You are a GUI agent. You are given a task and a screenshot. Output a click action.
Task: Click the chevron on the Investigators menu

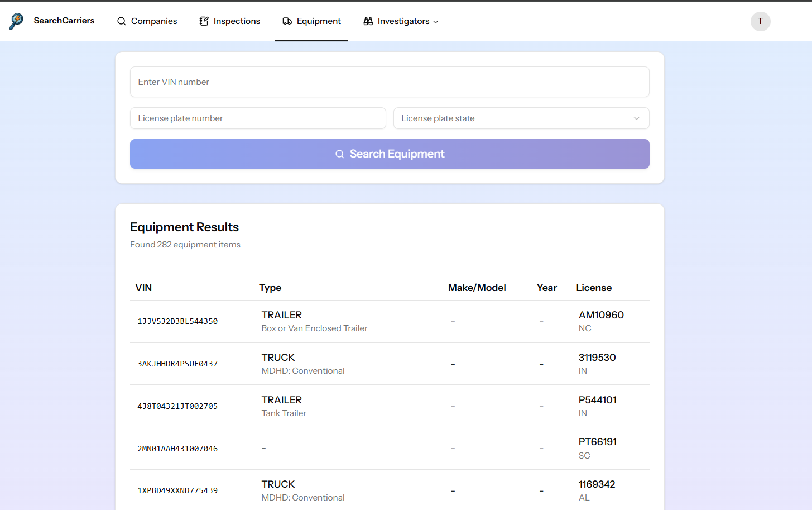[435, 22]
